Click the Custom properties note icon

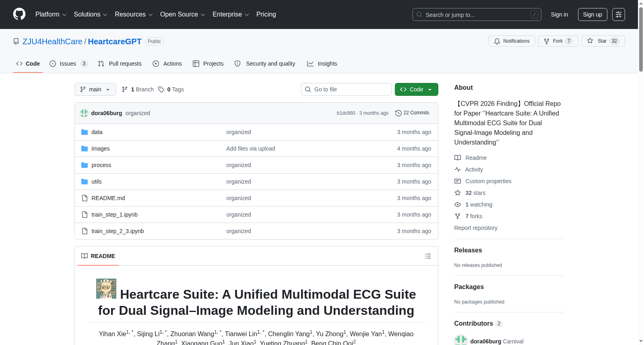458,181
